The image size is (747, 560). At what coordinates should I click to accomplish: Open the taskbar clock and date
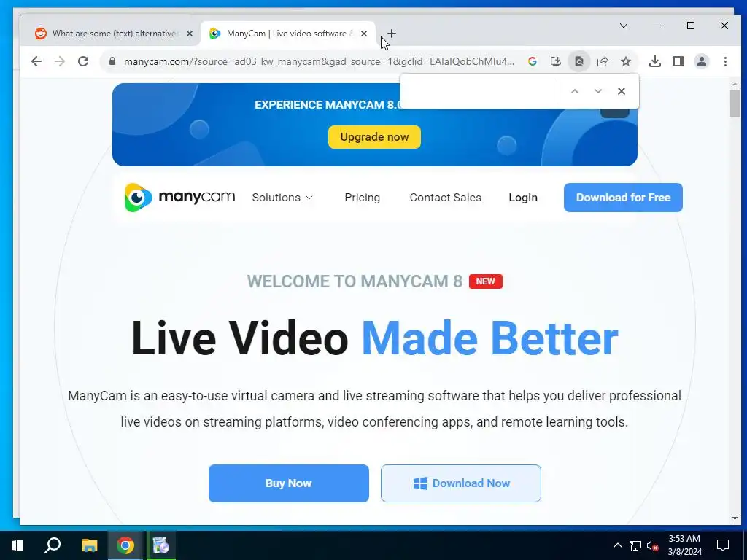(684, 545)
